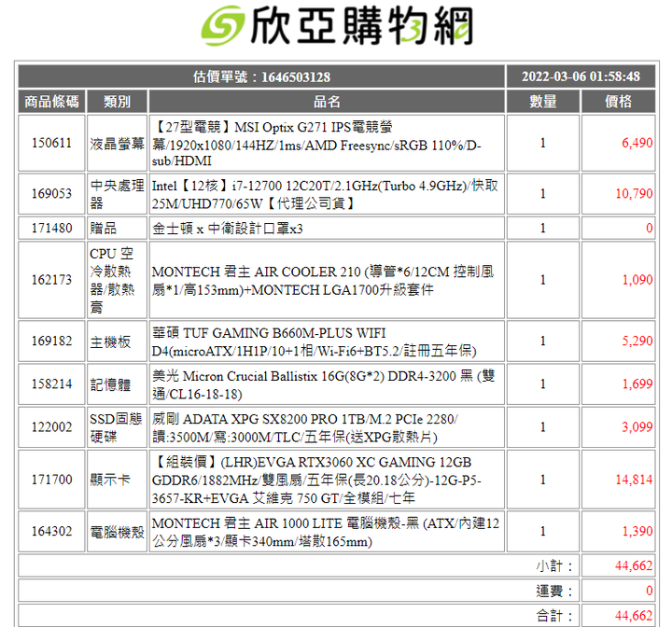Click the 顯示卡 category cell
This screenshot has width=672, height=627.
tap(117, 480)
